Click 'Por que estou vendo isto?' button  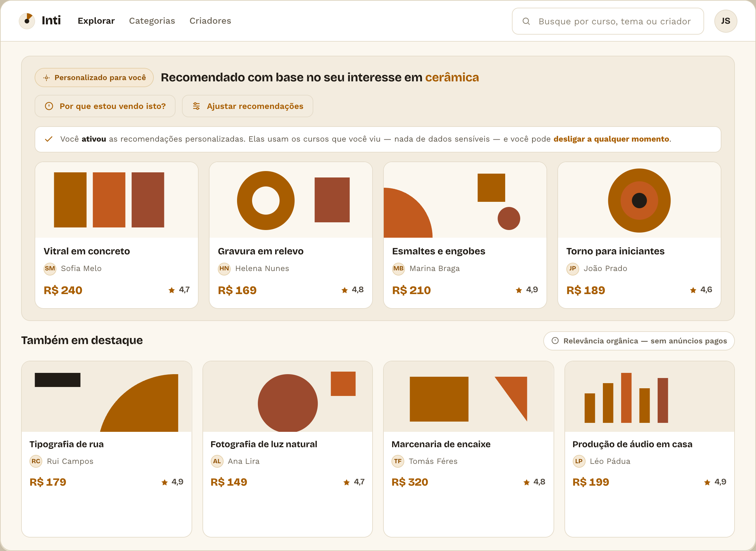105,106
